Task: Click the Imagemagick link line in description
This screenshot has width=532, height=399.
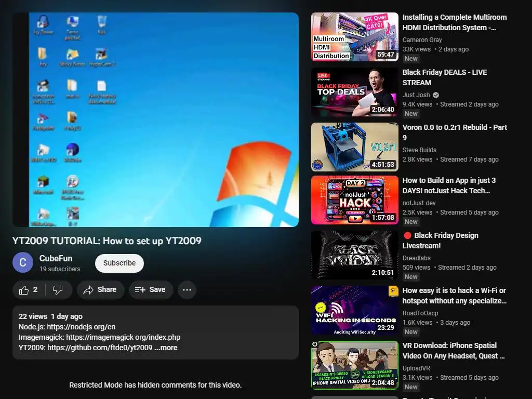Action: [99, 337]
